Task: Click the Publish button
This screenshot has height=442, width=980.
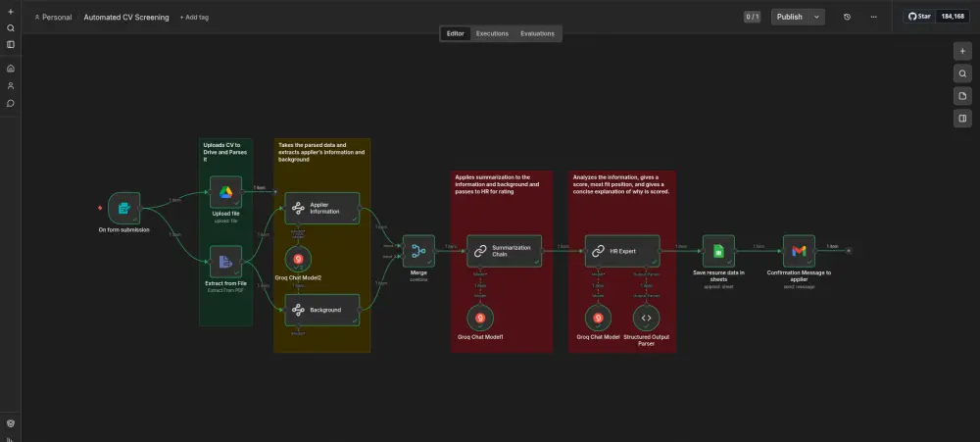Action: (x=789, y=17)
